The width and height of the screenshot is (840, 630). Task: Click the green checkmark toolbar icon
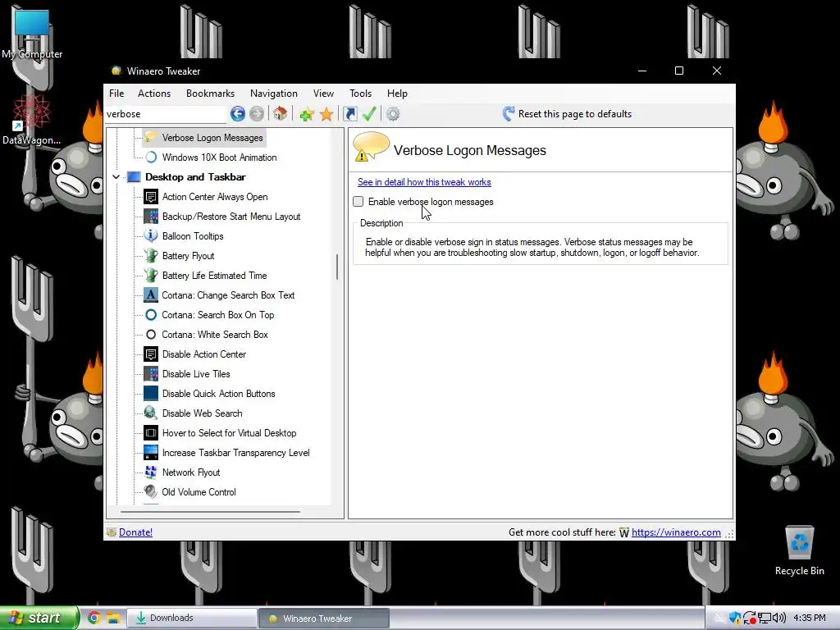(x=369, y=113)
